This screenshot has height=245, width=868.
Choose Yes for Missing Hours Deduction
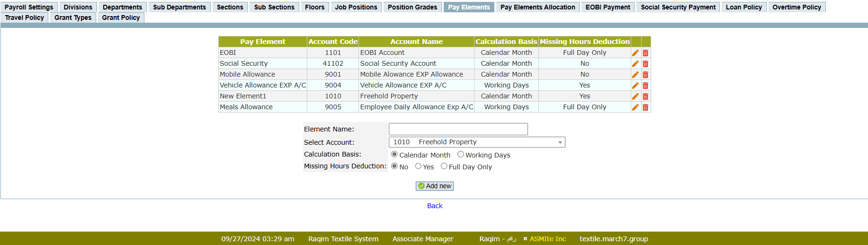point(418,166)
